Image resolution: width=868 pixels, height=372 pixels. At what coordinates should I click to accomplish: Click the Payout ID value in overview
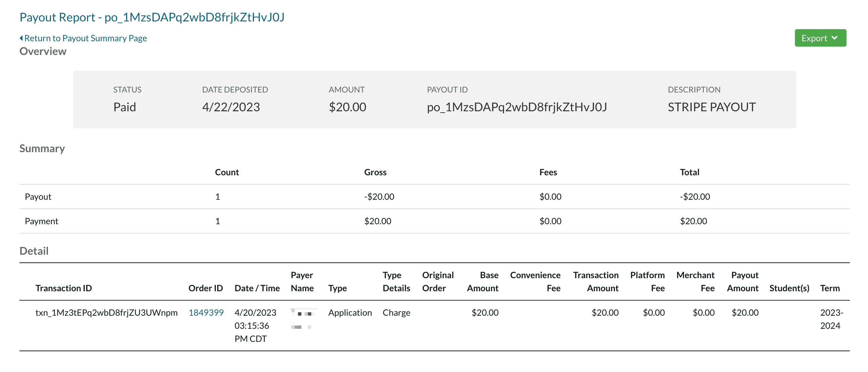tap(516, 107)
